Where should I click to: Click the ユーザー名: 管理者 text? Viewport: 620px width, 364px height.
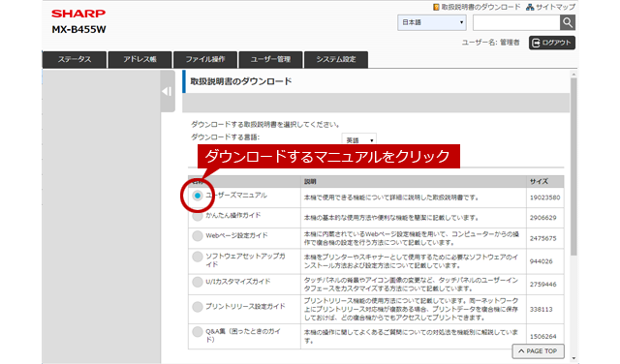click(x=490, y=43)
